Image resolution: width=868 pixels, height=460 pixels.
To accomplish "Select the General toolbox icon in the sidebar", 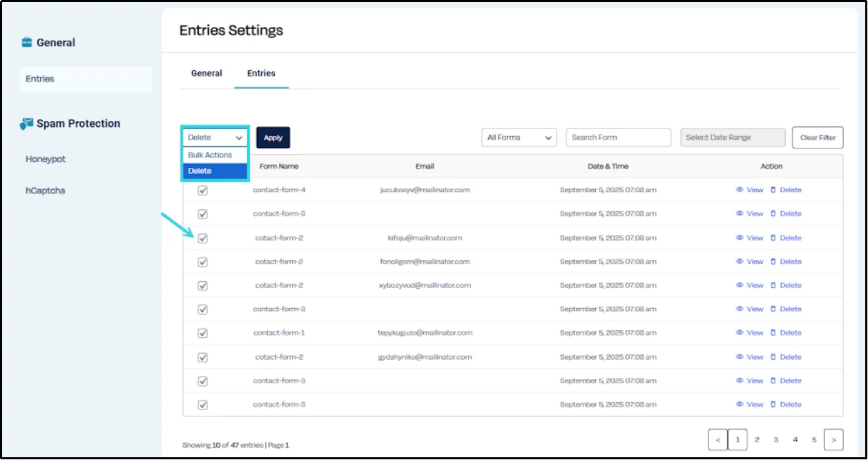I will click(28, 42).
